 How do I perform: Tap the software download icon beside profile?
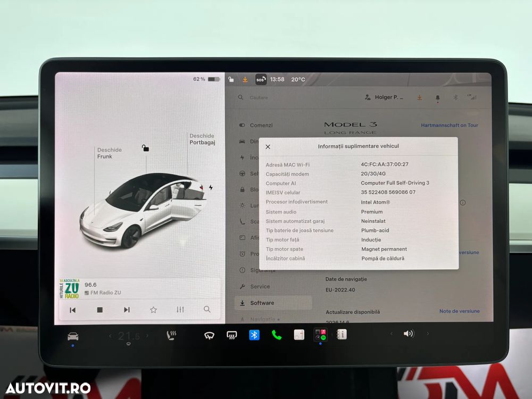420,98
